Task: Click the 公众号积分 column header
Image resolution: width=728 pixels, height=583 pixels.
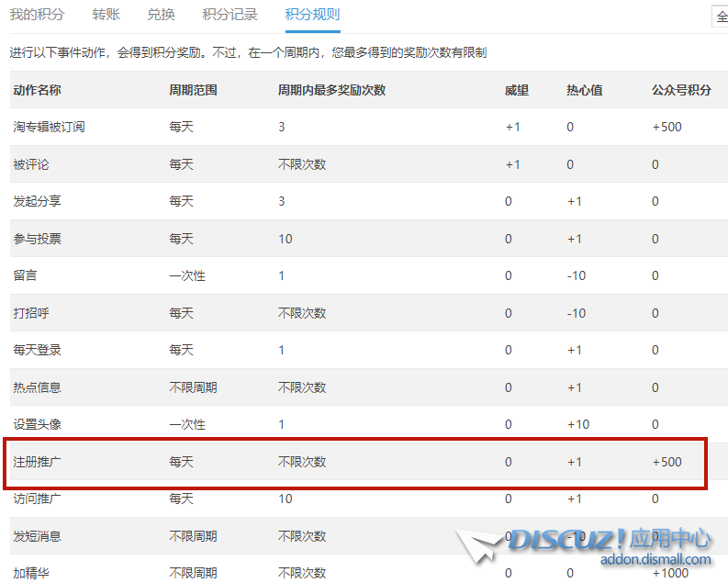Action: coord(681,90)
